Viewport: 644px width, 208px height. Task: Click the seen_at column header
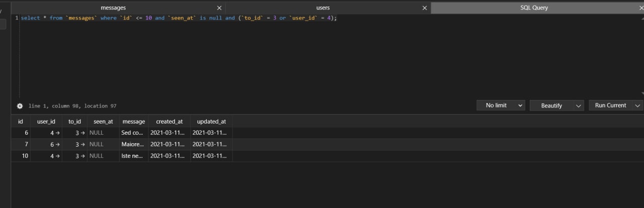pos(103,122)
